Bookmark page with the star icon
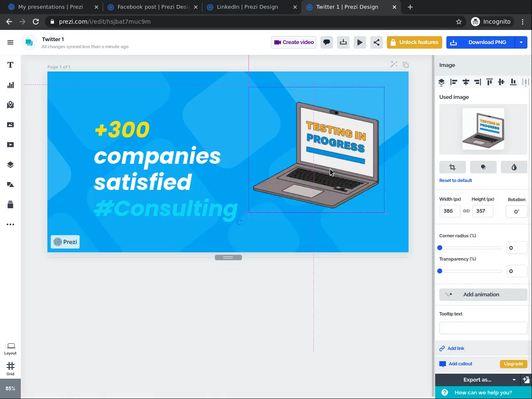Image resolution: width=532 pixels, height=399 pixels. 459,22
